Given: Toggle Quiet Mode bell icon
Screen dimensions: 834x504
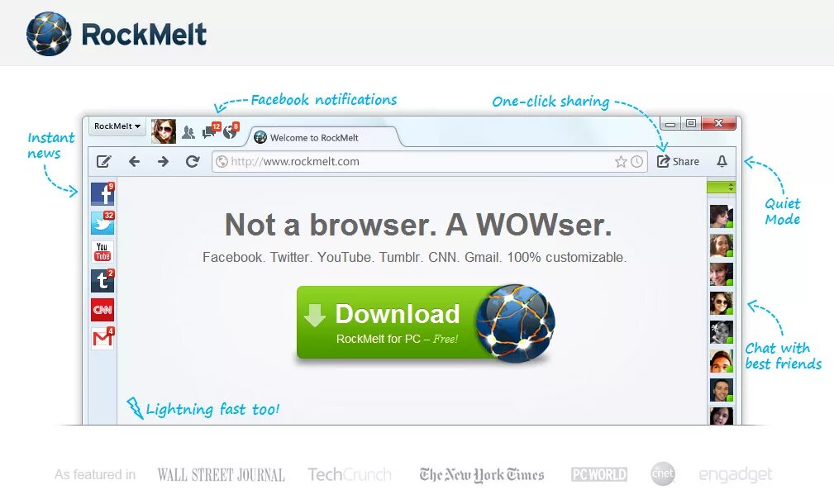Looking at the screenshot, I should pyautogui.click(x=722, y=161).
